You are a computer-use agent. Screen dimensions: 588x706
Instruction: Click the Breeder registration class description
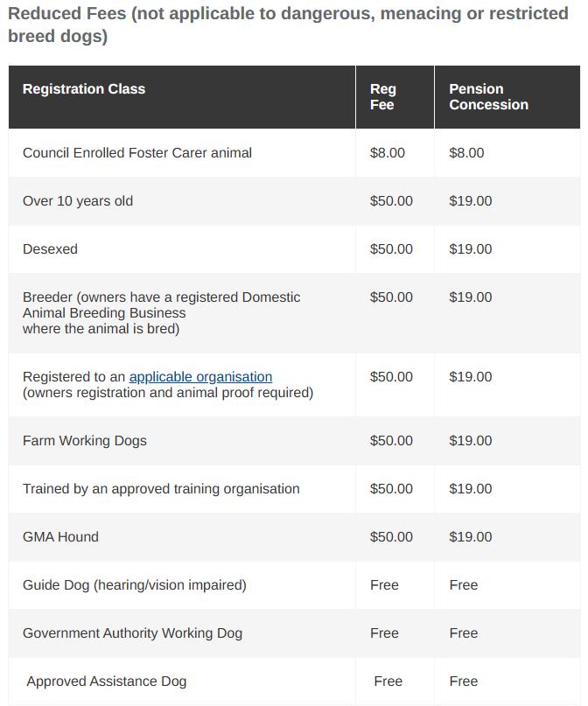162,313
